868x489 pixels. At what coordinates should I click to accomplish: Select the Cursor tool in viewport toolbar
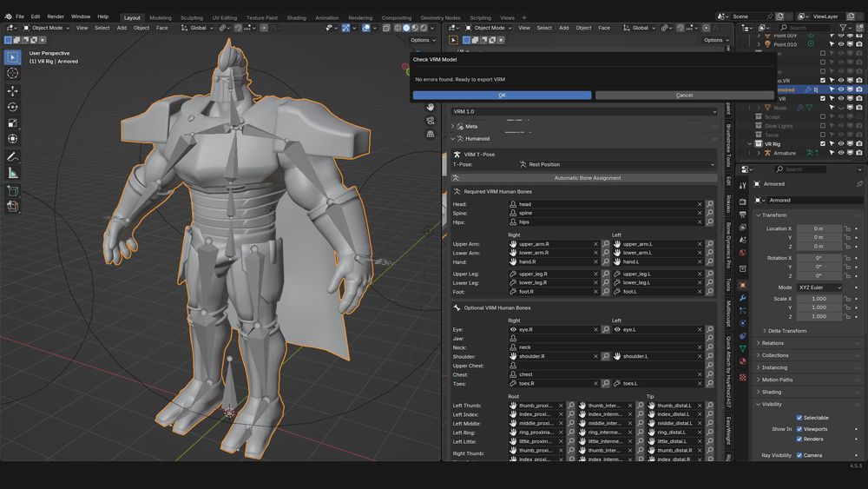(12, 74)
